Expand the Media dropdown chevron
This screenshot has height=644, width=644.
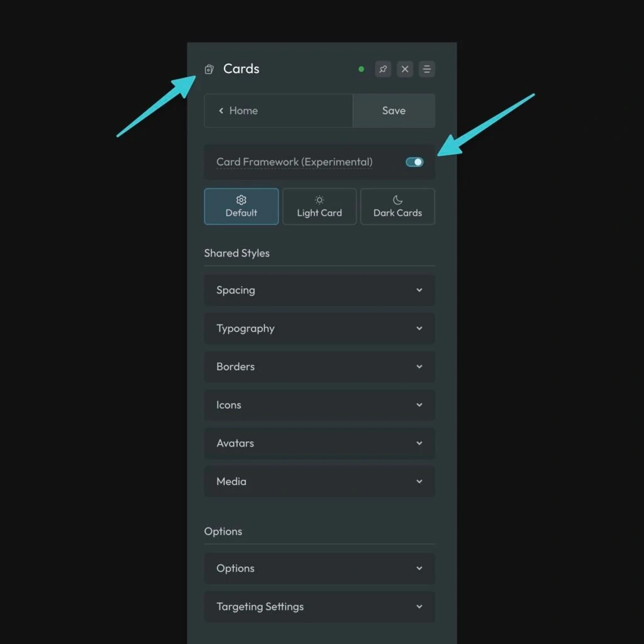point(419,481)
